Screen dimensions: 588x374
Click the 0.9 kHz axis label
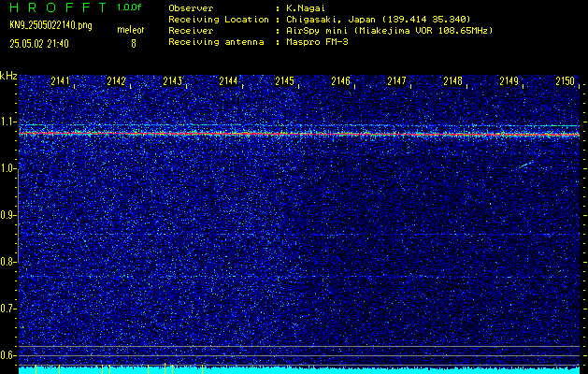coord(7,215)
